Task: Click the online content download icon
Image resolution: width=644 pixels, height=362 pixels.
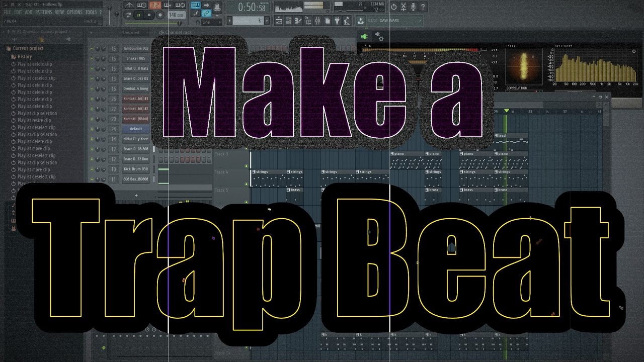Action: pyautogui.click(x=361, y=20)
